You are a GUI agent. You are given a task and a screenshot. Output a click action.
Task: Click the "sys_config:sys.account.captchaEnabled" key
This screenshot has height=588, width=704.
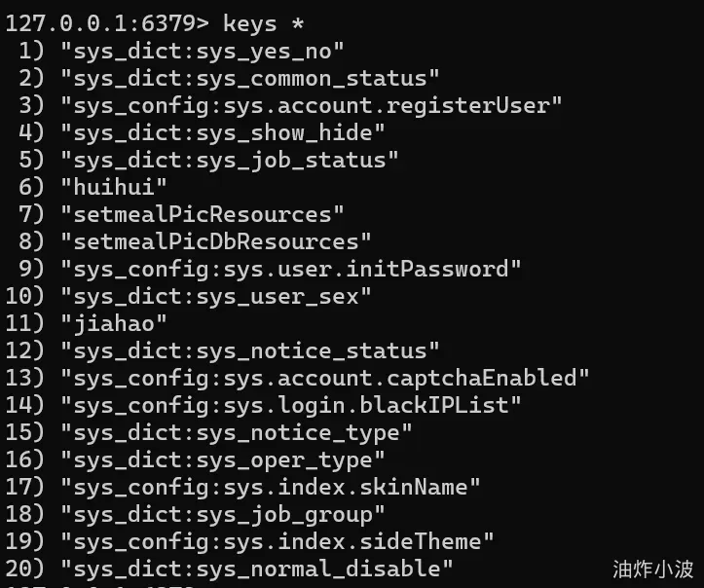pos(325,377)
